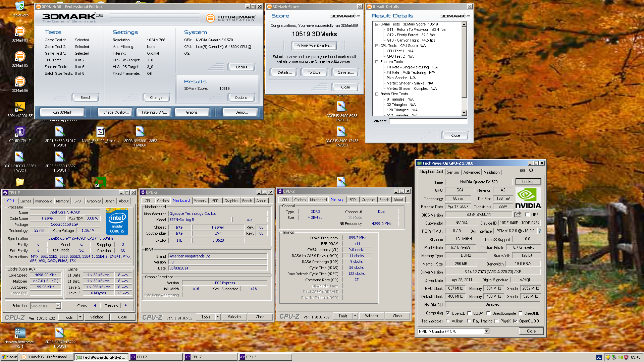Open Tools dropdown arrow in Memory CPU-Z
The height and width of the screenshot is (362, 644).
pyautogui.click(x=355, y=316)
